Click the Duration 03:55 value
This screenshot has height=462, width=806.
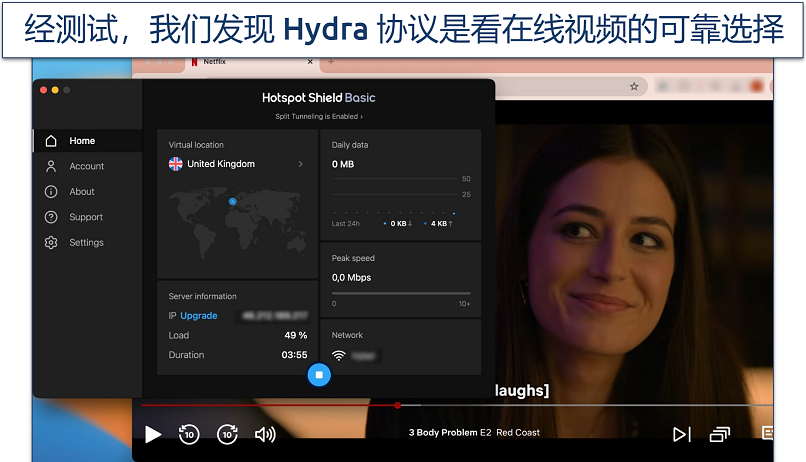tap(294, 355)
